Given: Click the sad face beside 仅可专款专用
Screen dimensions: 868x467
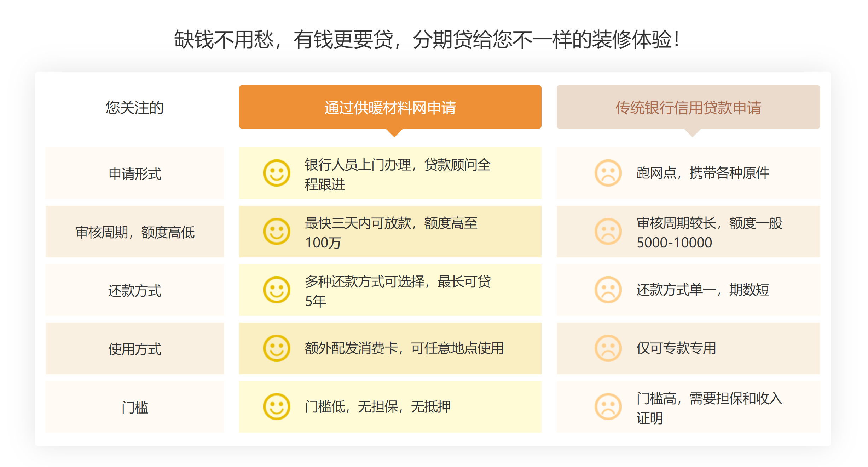Looking at the screenshot, I should point(608,348).
